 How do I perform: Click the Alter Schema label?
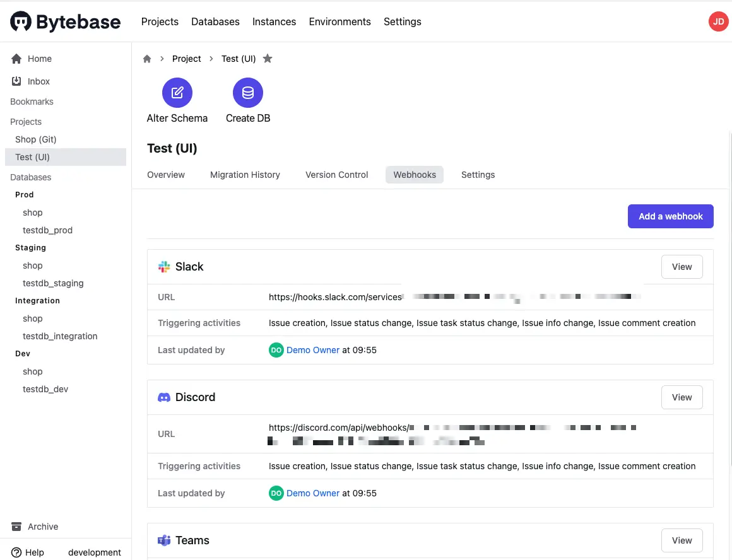177,119
